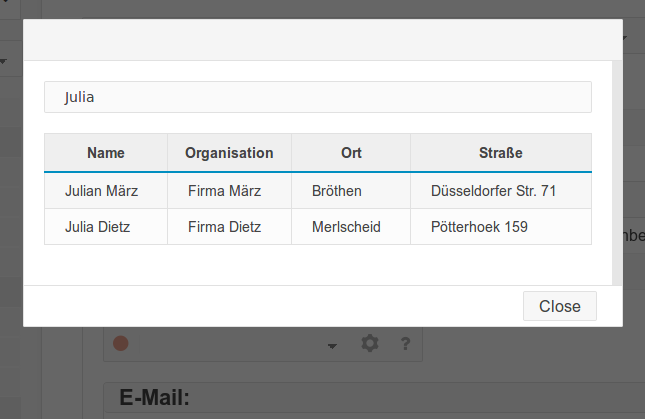Click the E-Mail section heading
This screenshot has width=645, height=419.
tap(154, 398)
